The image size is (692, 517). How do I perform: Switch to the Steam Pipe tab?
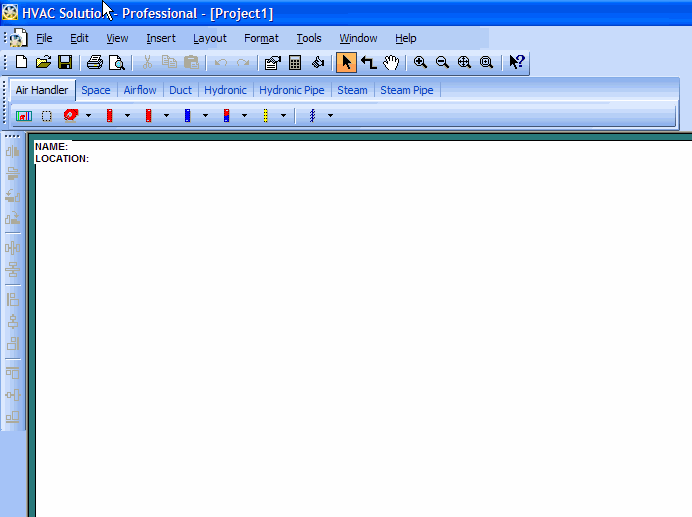(x=407, y=90)
